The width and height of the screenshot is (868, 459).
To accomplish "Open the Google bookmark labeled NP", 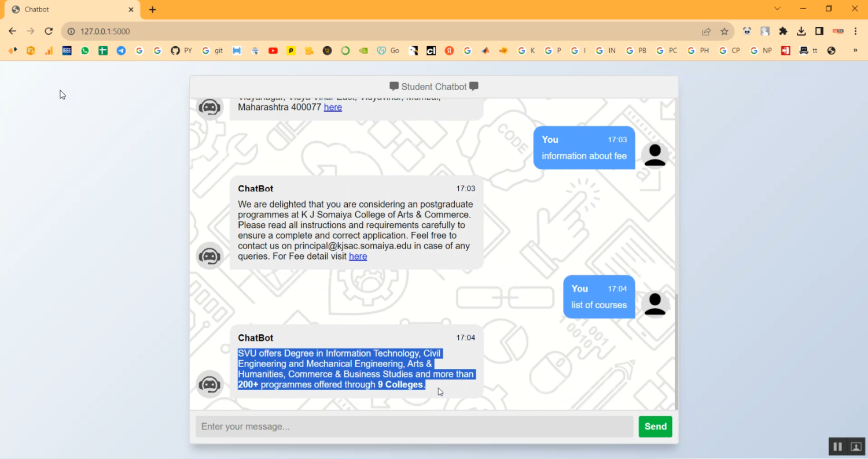I will pyautogui.click(x=761, y=51).
